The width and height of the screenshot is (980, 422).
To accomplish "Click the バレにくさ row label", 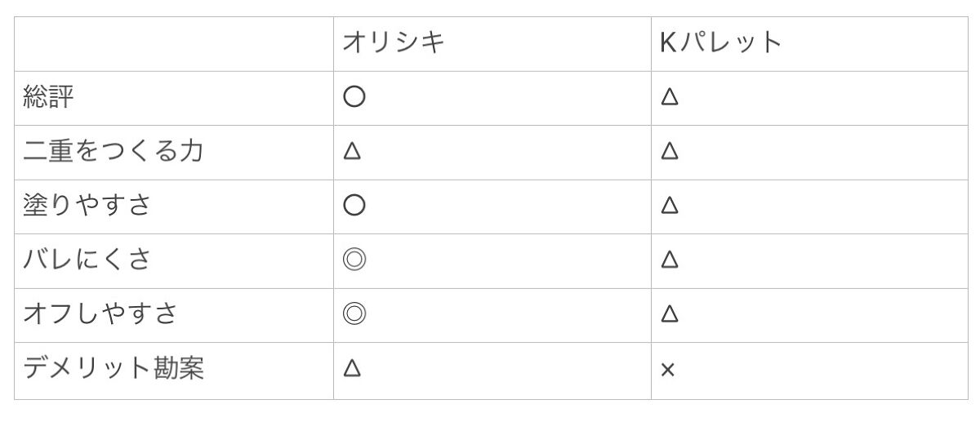I will click(87, 260).
